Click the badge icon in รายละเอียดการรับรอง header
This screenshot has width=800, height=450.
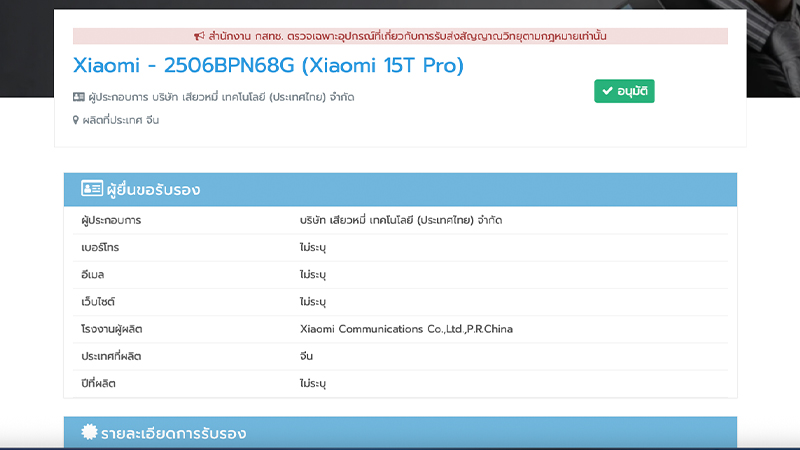point(89,432)
